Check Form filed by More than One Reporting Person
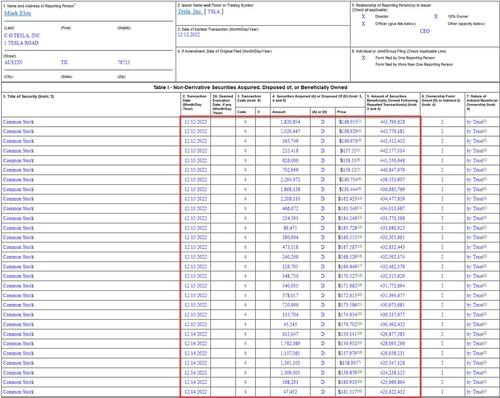 pyautogui.click(x=363, y=64)
